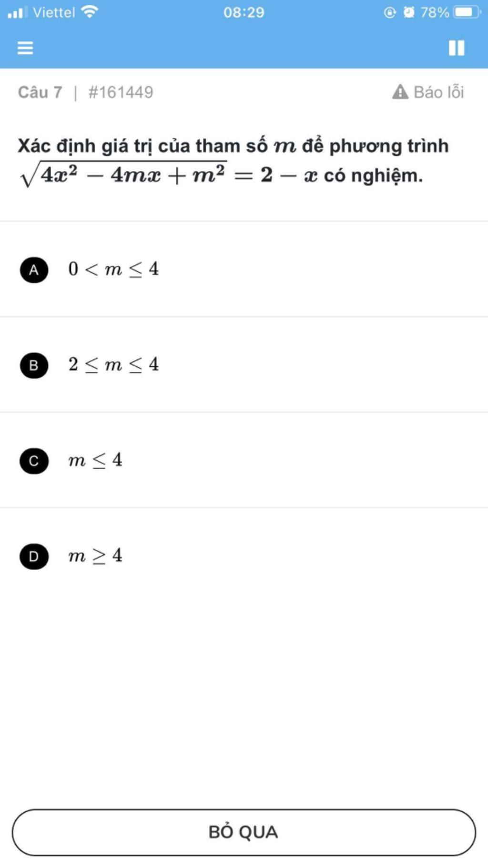Open the hamburger menu
Screen dimensions: 488x868
[x=25, y=48]
